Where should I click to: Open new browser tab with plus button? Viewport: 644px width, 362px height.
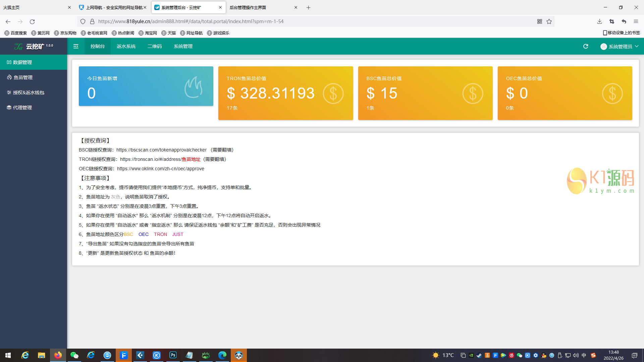pos(308,7)
